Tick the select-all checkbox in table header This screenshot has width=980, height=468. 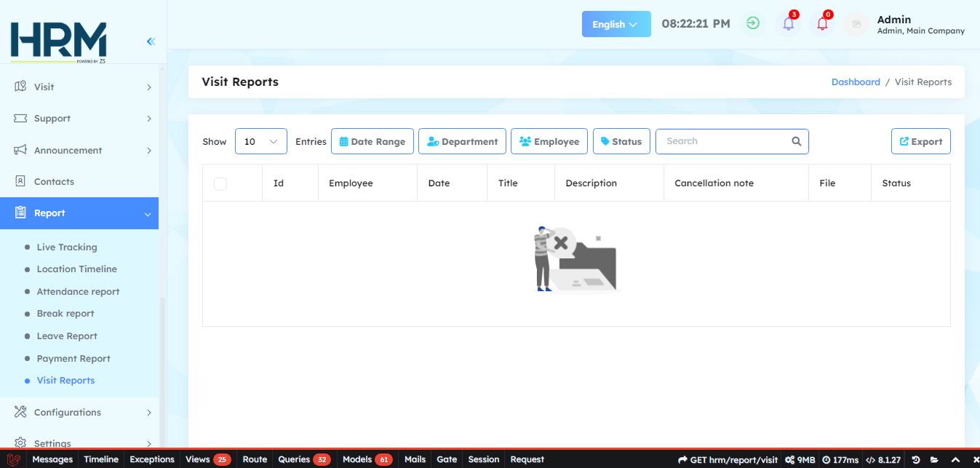(x=220, y=184)
